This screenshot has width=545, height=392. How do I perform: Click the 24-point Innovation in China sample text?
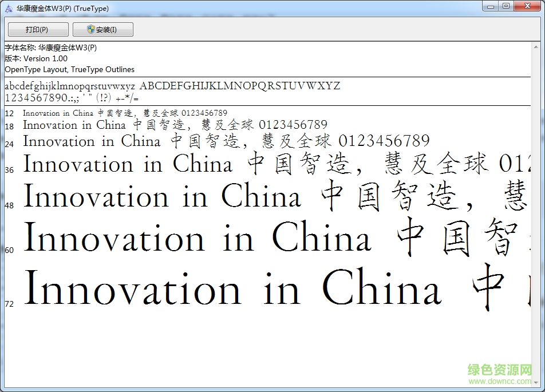click(226, 141)
